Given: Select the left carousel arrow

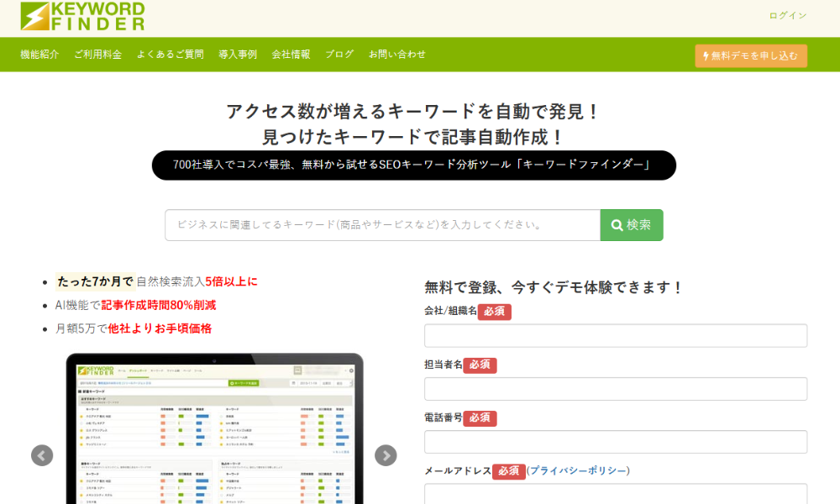Looking at the screenshot, I should [41, 455].
